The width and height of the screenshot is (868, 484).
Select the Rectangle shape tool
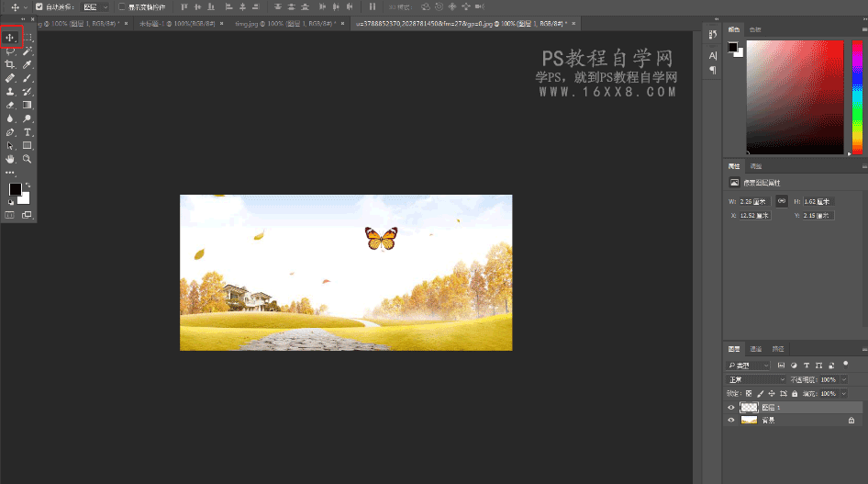[28, 146]
